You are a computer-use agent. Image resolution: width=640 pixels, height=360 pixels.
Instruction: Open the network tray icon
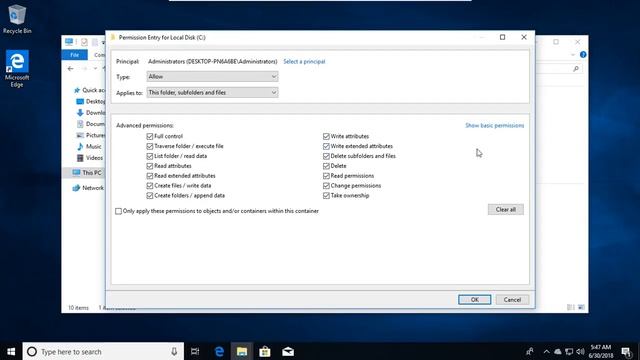569,351
